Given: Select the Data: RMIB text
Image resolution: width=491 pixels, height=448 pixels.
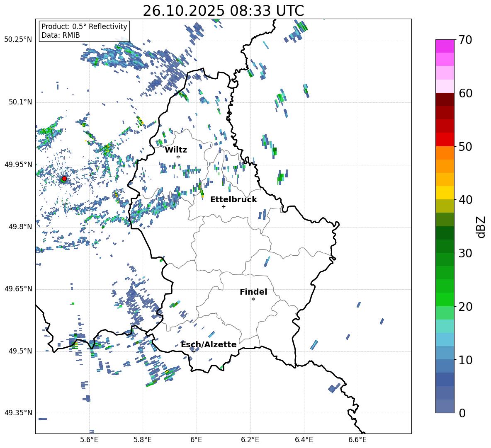Looking at the screenshot, I should pyautogui.click(x=61, y=35).
